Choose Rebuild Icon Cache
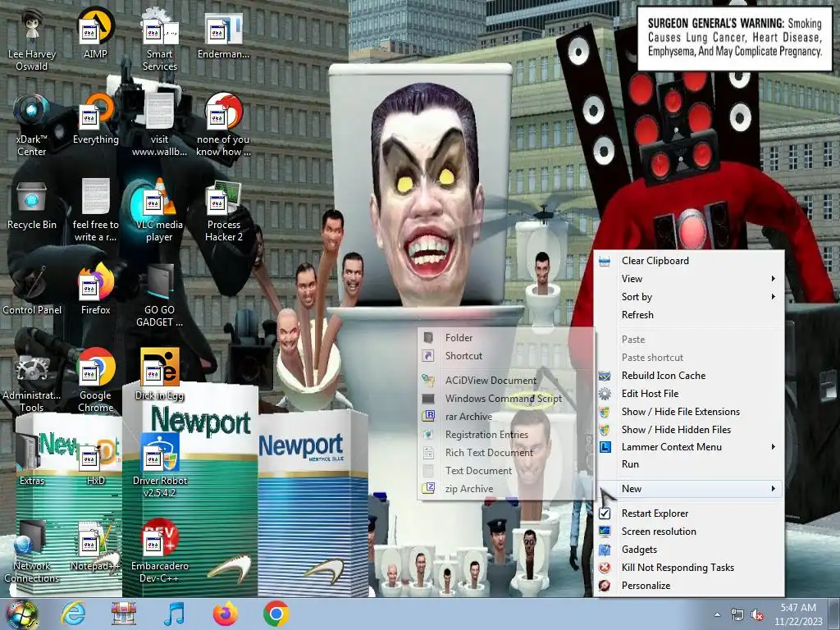Image resolution: width=840 pixels, height=630 pixels. tap(688, 376)
